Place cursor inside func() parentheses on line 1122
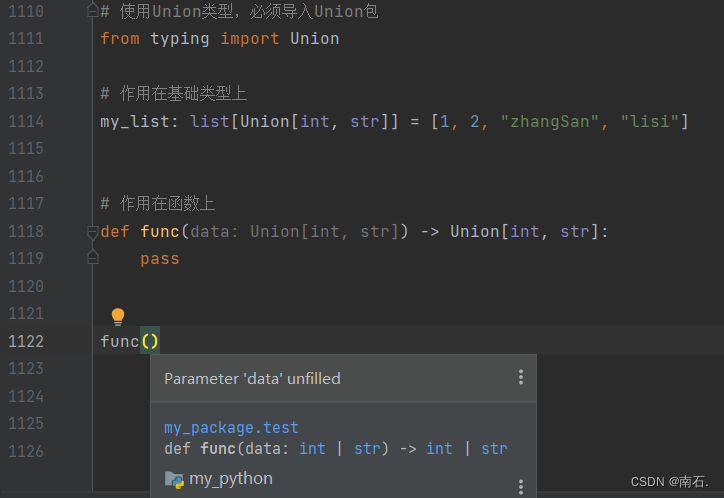The width and height of the screenshot is (724, 498). pos(150,342)
